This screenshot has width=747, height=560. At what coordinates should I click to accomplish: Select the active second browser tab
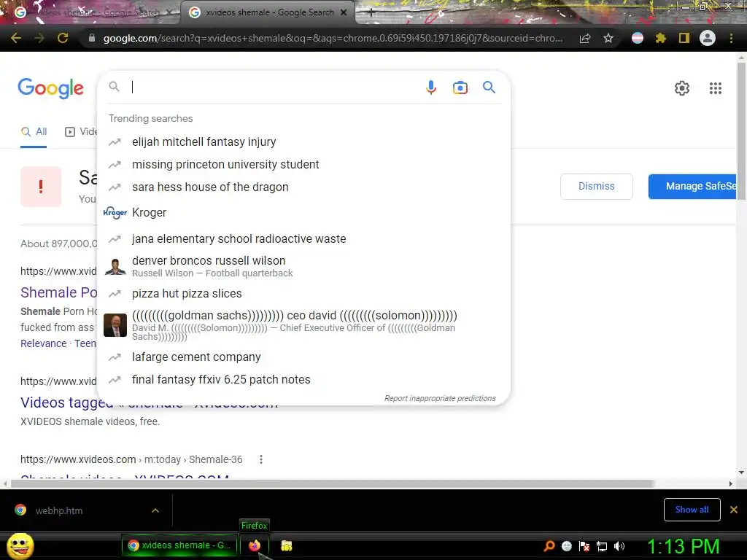coord(268,12)
